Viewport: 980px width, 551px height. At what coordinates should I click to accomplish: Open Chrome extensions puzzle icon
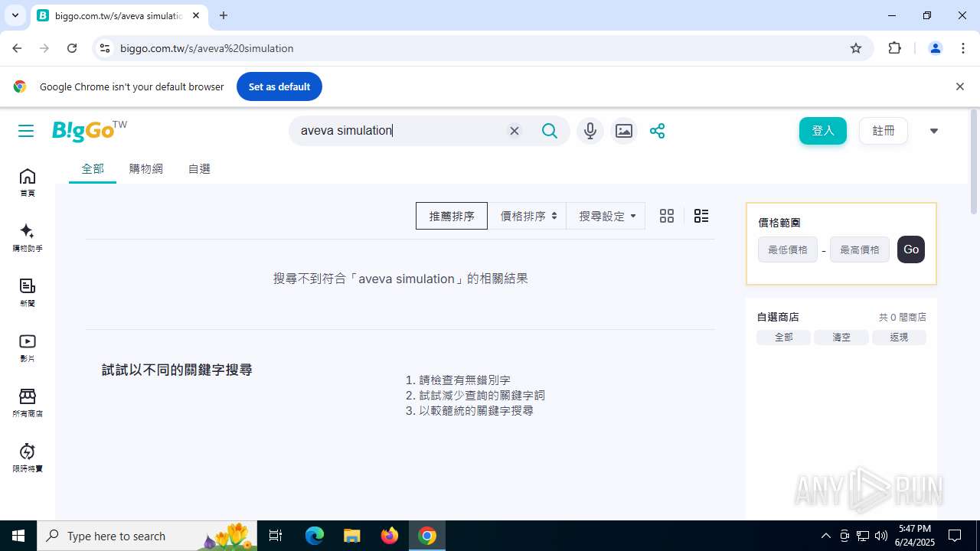pos(894,48)
